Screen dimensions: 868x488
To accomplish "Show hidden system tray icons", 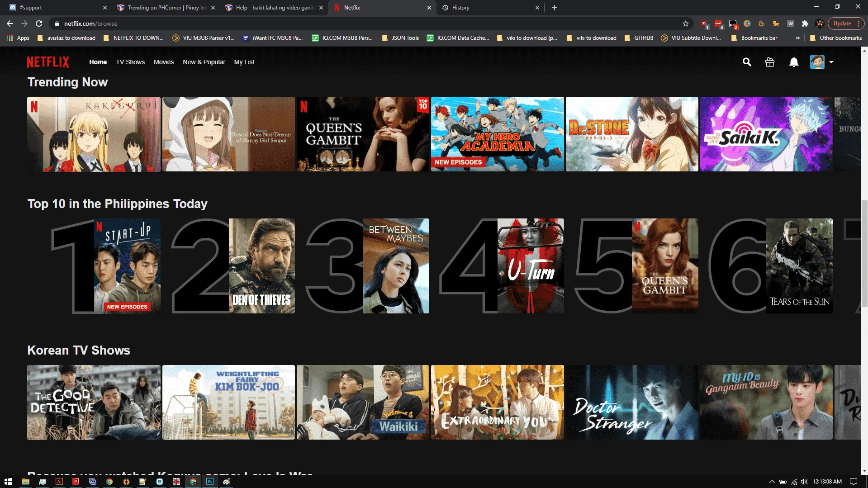I will click(x=772, y=482).
